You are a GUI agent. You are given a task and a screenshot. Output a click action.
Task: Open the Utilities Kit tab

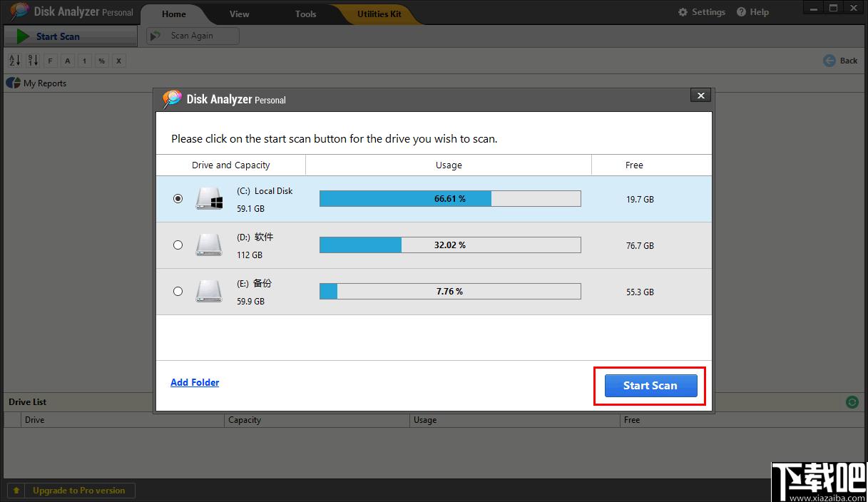(379, 14)
